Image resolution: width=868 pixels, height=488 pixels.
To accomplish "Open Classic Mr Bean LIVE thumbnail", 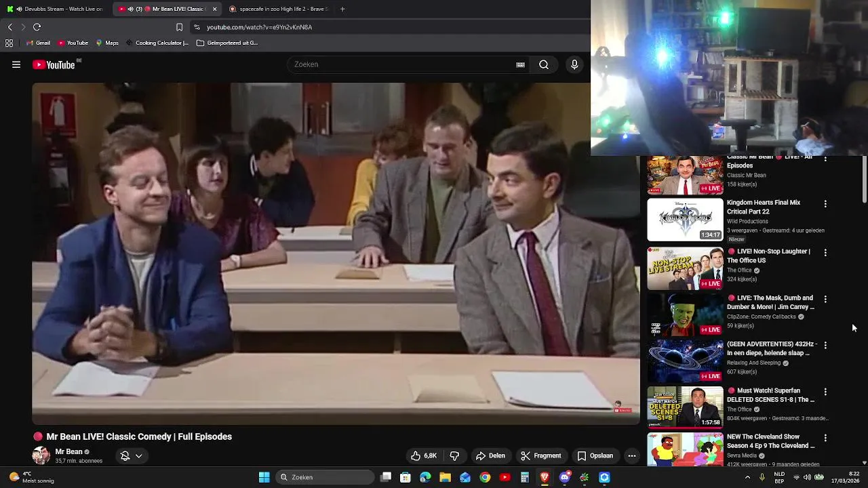I will tap(685, 175).
